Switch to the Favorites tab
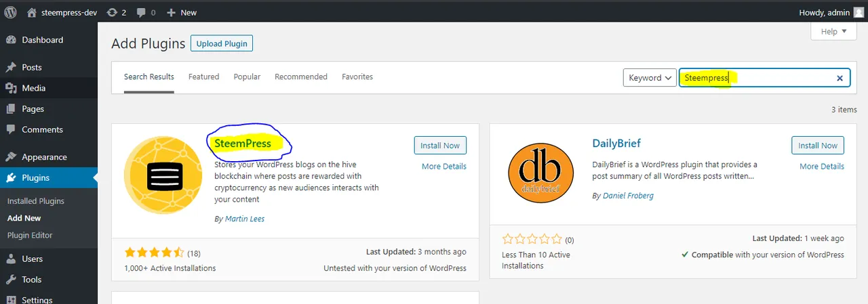 tap(357, 77)
